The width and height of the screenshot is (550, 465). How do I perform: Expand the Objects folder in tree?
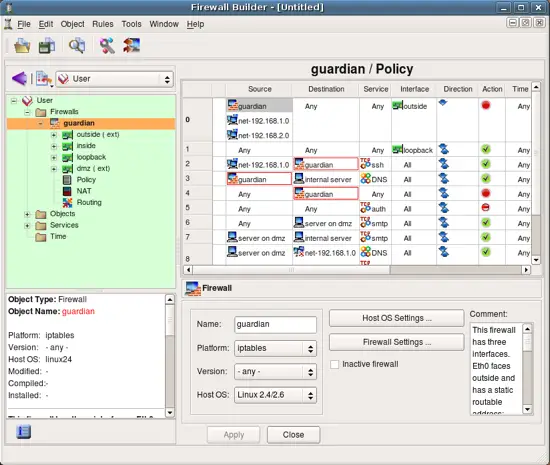click(x=27, y=214)
